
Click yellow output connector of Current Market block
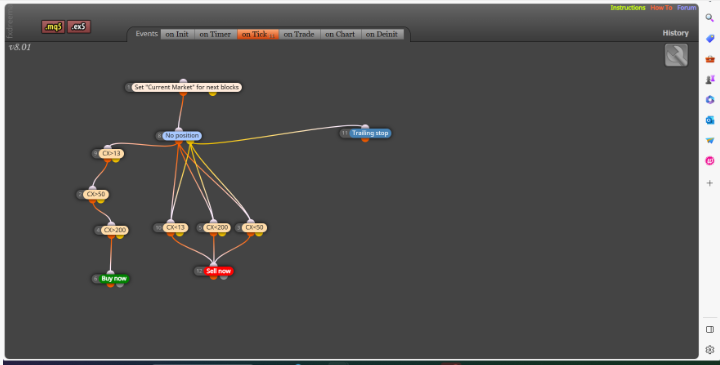pos(213,93)
